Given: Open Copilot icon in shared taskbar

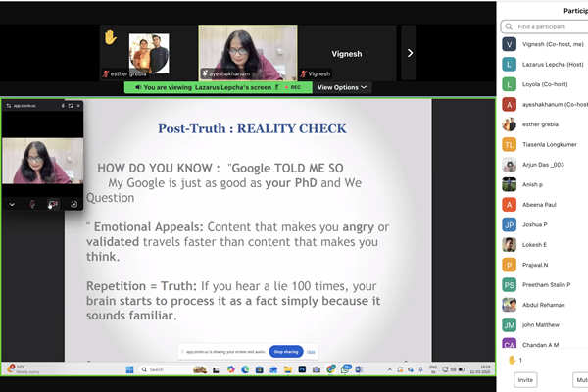Looking at the screenshot, I should (230, 369).
